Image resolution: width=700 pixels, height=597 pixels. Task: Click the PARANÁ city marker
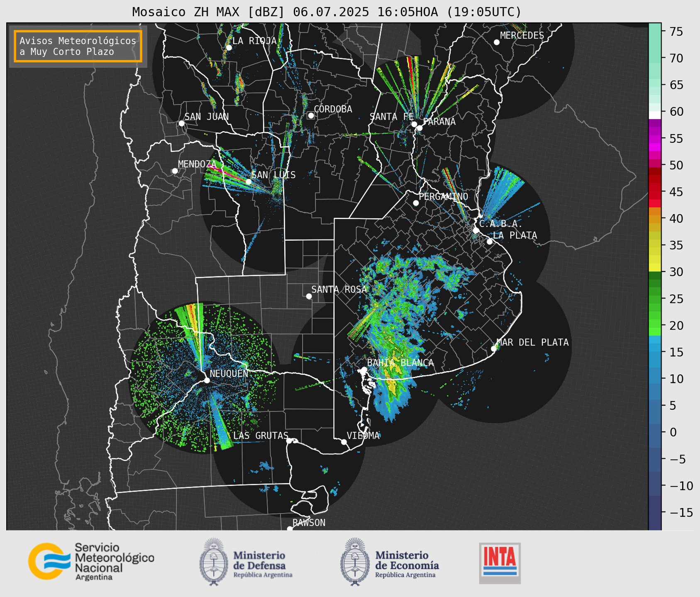pos(420,128)
